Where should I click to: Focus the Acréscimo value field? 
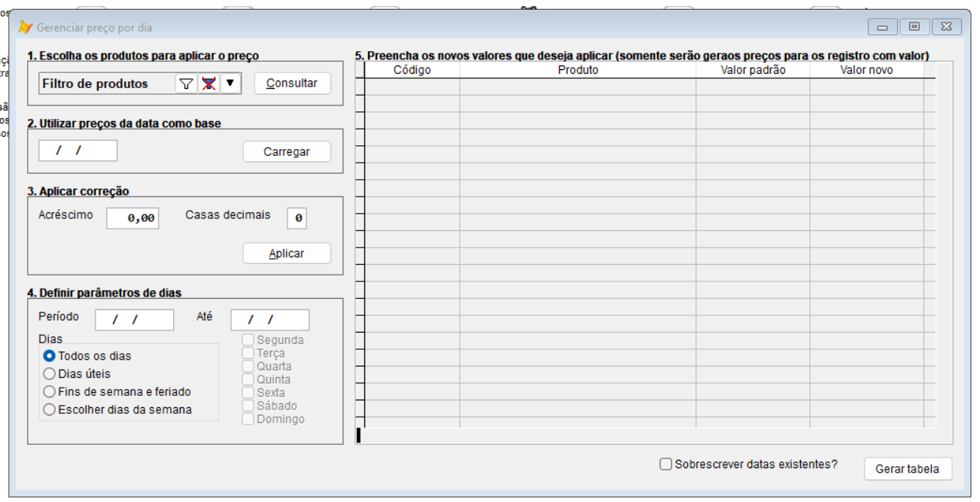132,218
